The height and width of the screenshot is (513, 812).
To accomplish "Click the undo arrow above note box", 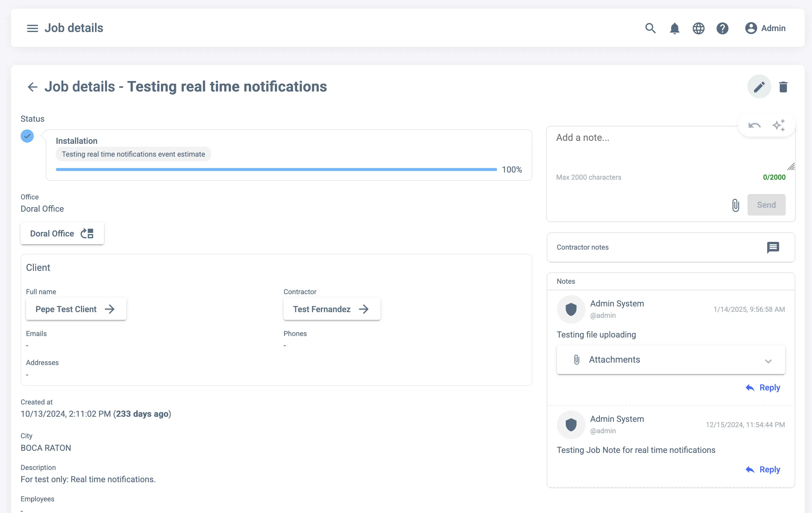I will click(754, 125).
